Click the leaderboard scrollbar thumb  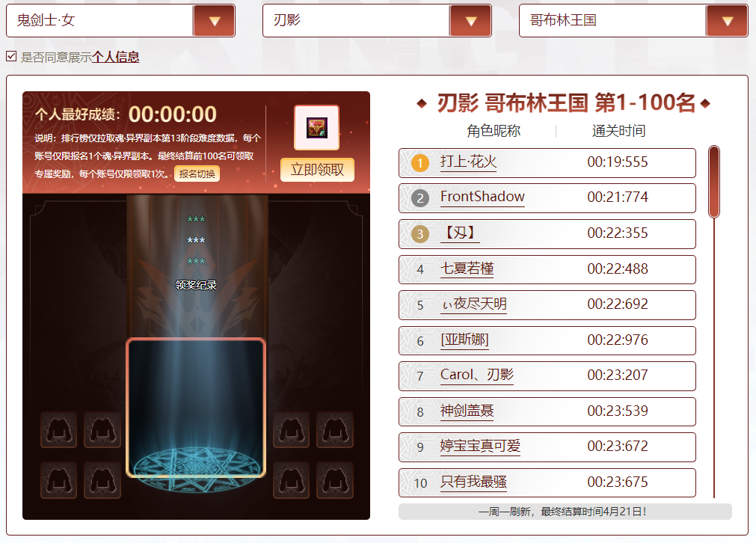tap(713, 182)
